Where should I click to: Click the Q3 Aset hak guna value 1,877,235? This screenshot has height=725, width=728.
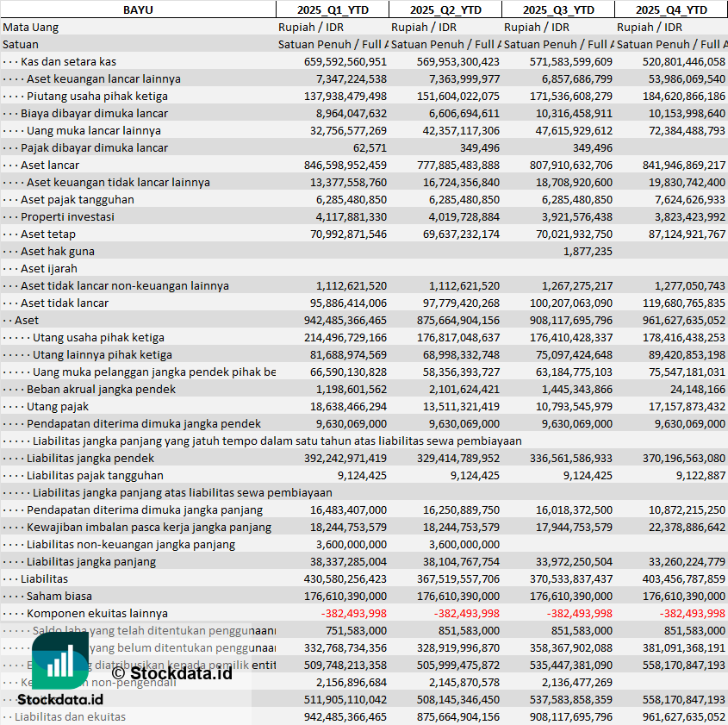click(x=588, y=251)
